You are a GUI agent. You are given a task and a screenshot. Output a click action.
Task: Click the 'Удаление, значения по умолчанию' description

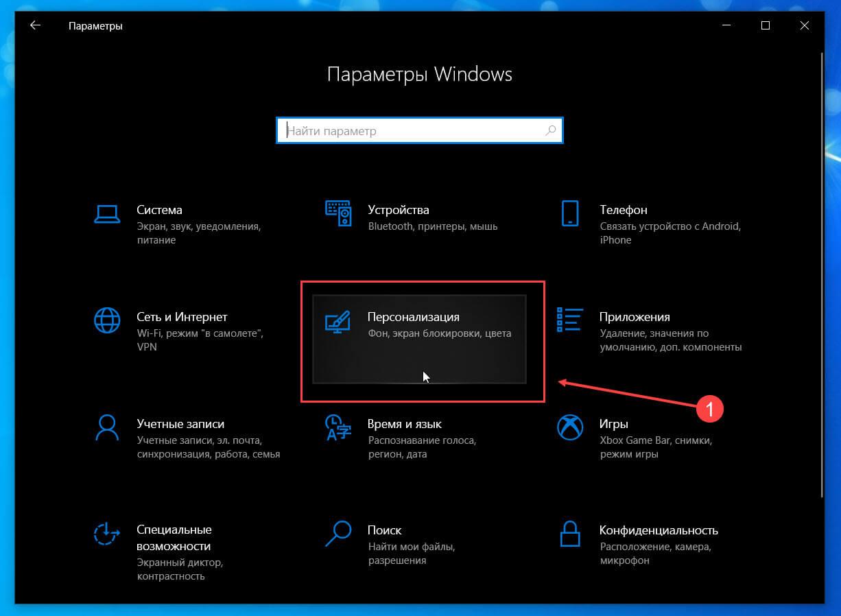(x=670, y=340)
